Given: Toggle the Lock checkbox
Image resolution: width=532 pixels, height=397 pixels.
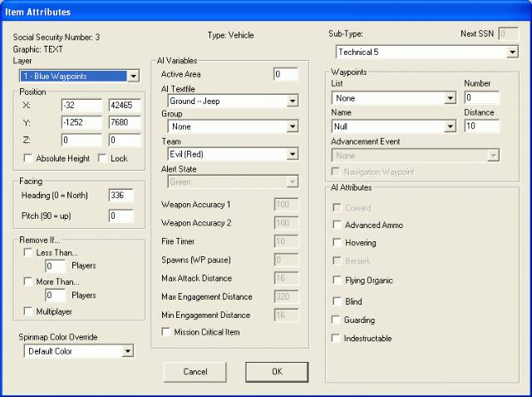Looking at the screenshot, I should 101,158.
